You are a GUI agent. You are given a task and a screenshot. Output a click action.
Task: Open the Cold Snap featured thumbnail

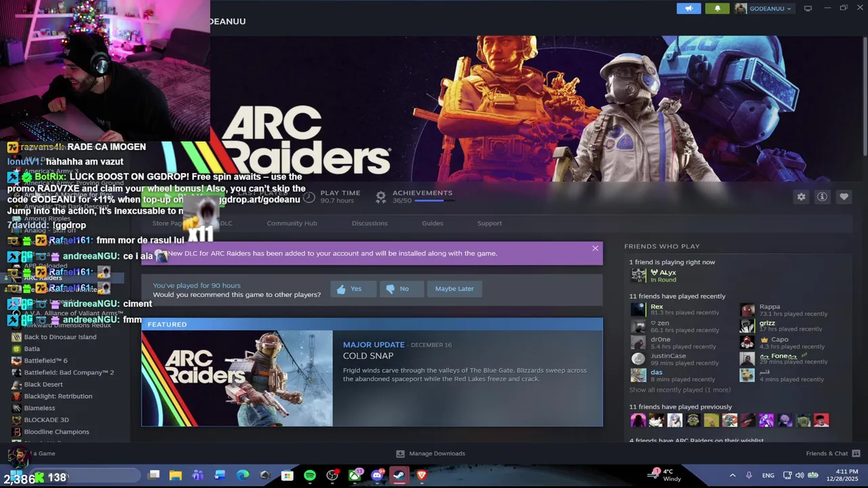coord(237,378)
